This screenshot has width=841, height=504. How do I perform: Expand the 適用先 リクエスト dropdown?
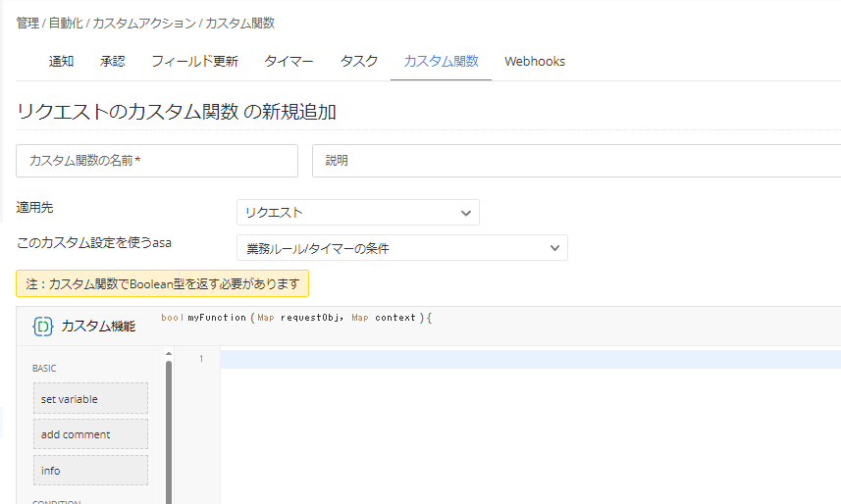[357, 212]
